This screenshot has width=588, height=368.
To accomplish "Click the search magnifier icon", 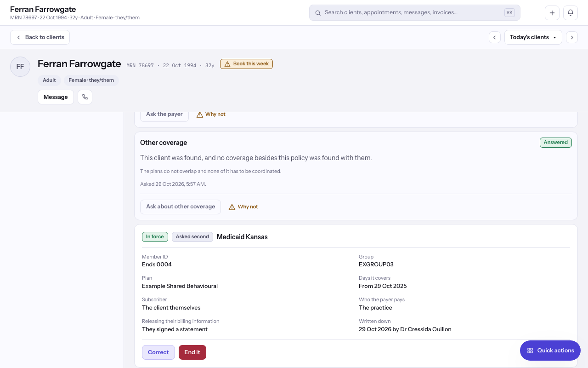I will tap(318, 13).
